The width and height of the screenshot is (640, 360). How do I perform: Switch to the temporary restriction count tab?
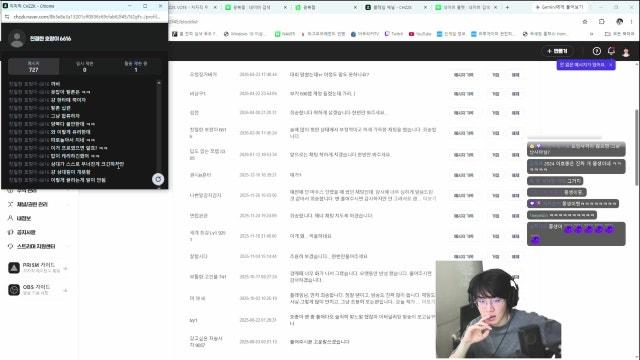84,67
